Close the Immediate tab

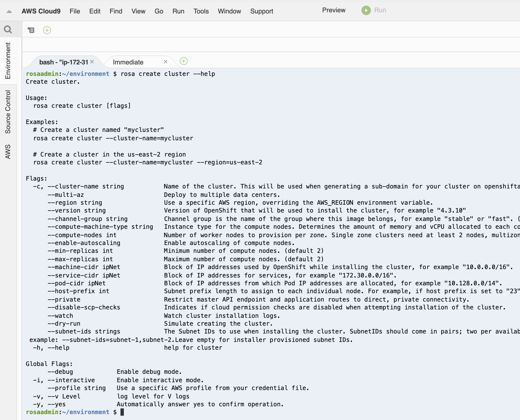coord(166,62)
